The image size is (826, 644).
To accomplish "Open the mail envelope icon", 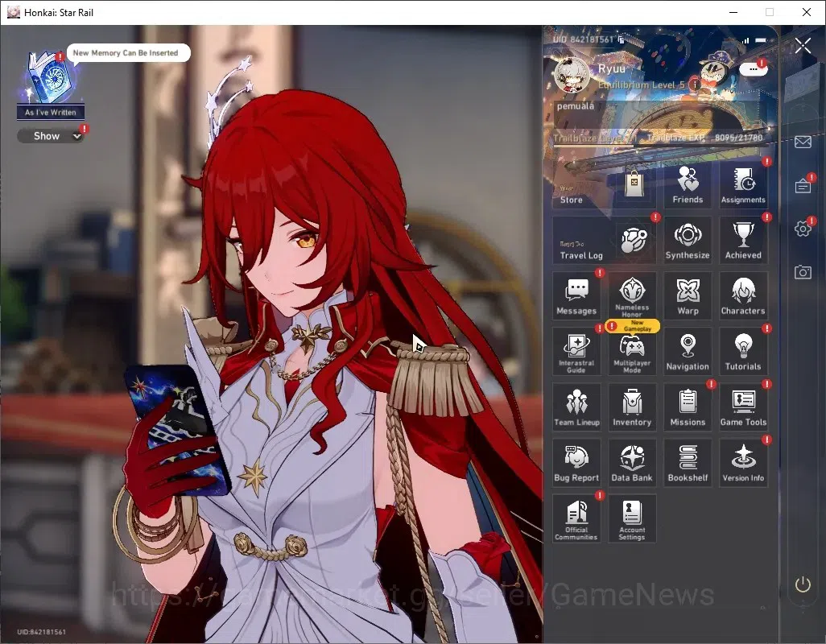I will point(803,142).
